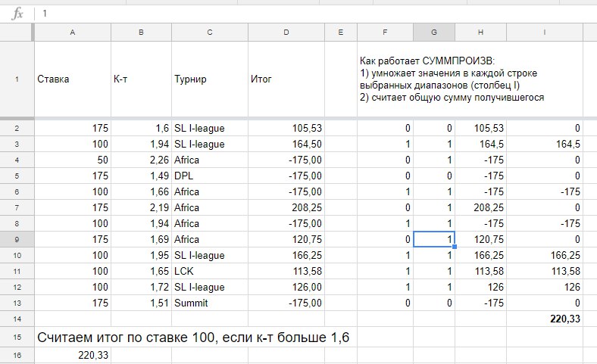The image size is (597, 364).
Task: Click the 'Турнир' header cell
Action: [210, 79]
